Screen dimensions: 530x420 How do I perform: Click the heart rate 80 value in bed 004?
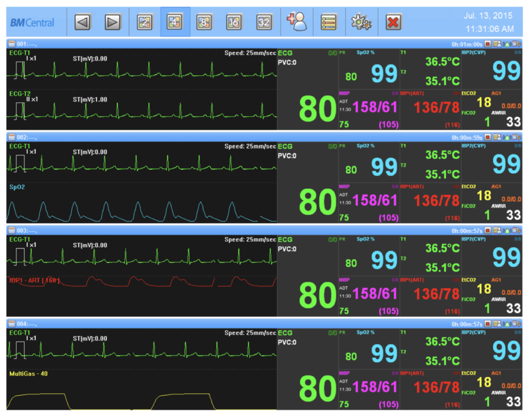318,388
